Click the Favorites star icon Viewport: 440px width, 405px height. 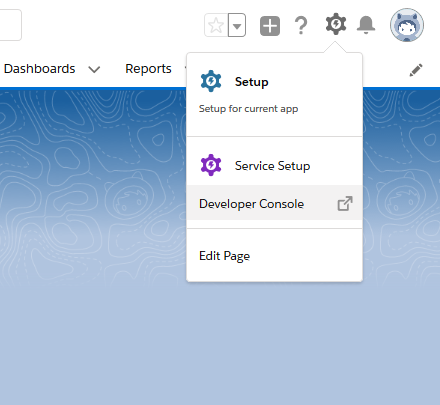[x=216, y=25]
